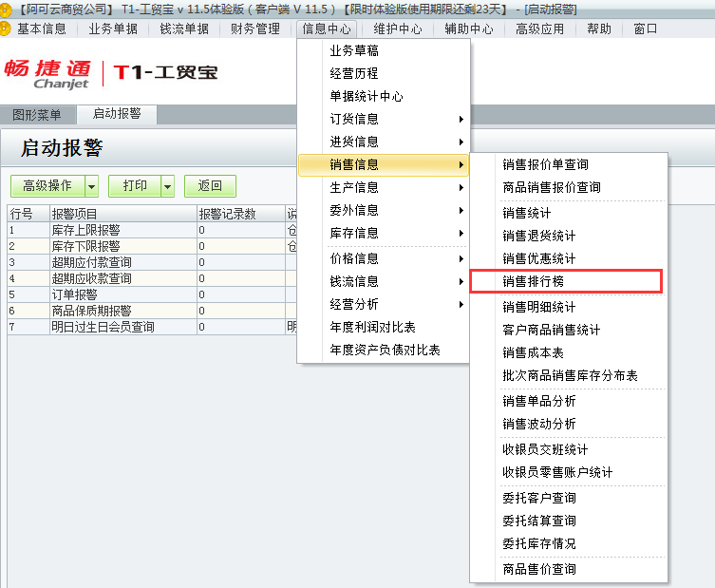Image resolution: width=715 pixels, height=588 pixels.
Task: Open the 钱流单据 menu
Action: coord(184,29)
